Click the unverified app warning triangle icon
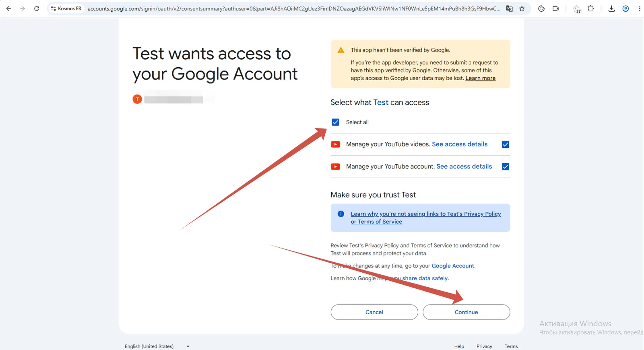Viewport: 644px width, 350px height. [x=341, y=50]
